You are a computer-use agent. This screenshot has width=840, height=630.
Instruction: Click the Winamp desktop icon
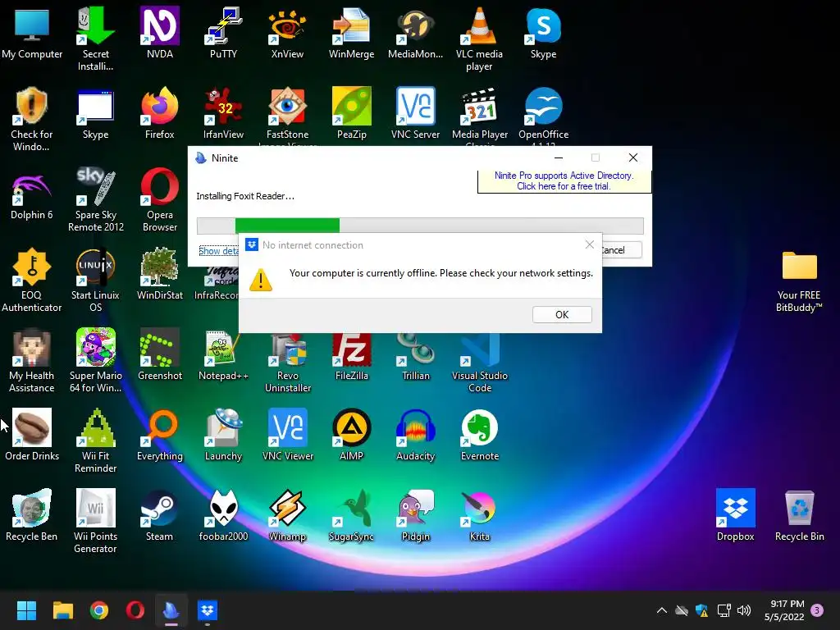(287, 515)
